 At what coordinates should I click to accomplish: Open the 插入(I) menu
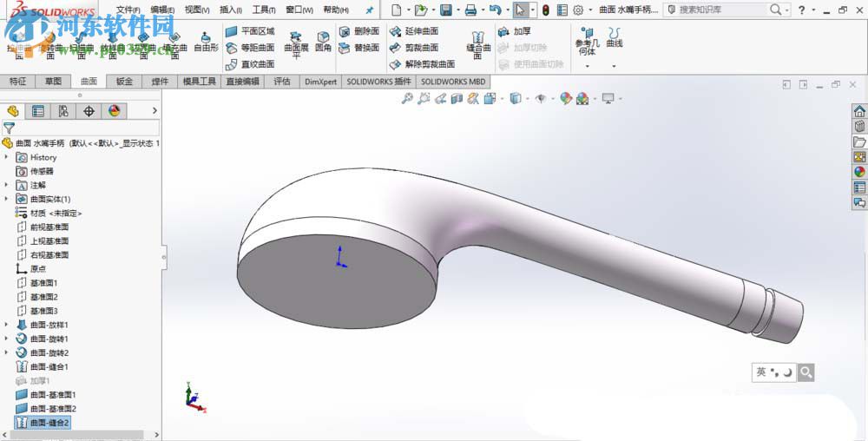(231, 10)
